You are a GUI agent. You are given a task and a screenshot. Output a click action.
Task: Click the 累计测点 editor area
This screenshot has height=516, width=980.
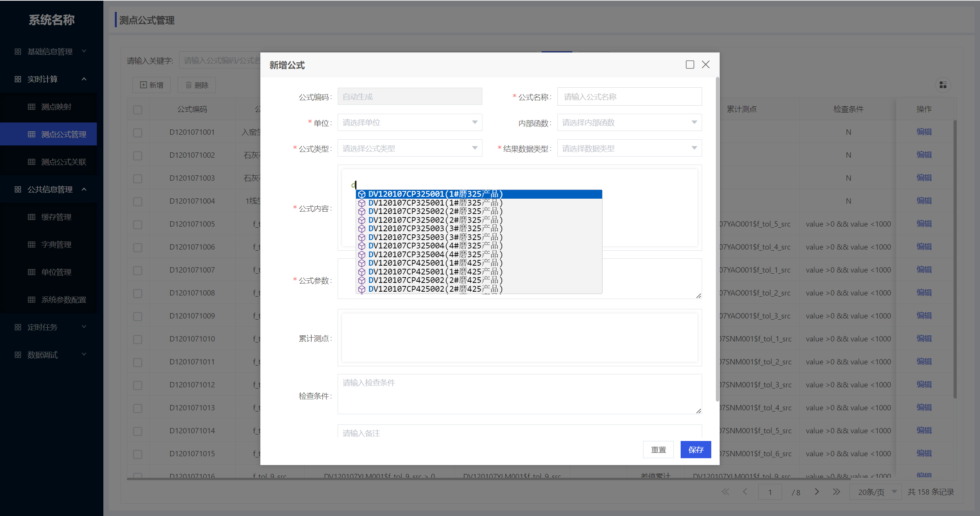[519, 338]
